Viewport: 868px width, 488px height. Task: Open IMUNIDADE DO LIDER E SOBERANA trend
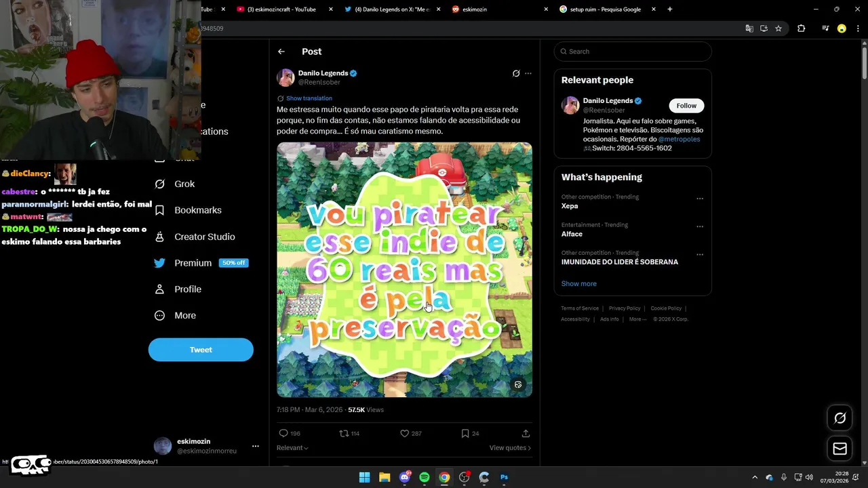(x=620, y=262)
